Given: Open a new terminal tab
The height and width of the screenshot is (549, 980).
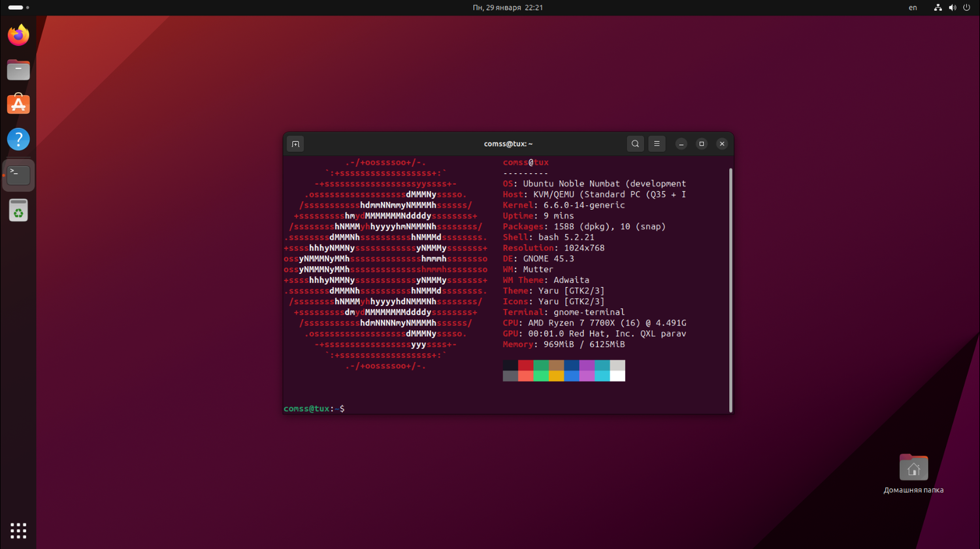Looking at the screenshot, I should point(295,144).
